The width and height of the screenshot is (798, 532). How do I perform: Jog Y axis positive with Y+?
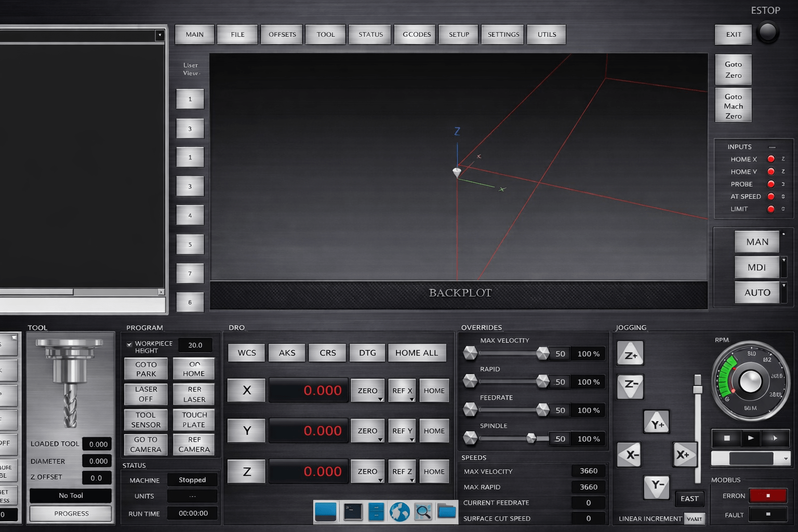click(656, 423)
